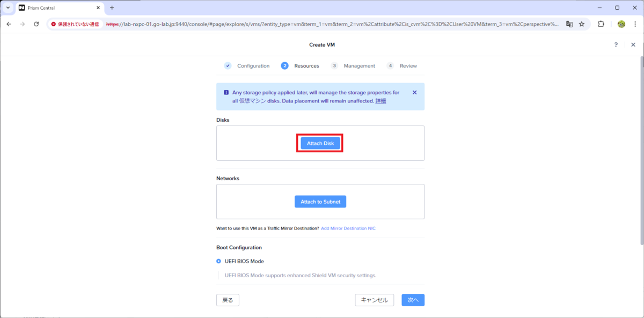
Task: Click browser forward arrow
Action: [23, 24]
